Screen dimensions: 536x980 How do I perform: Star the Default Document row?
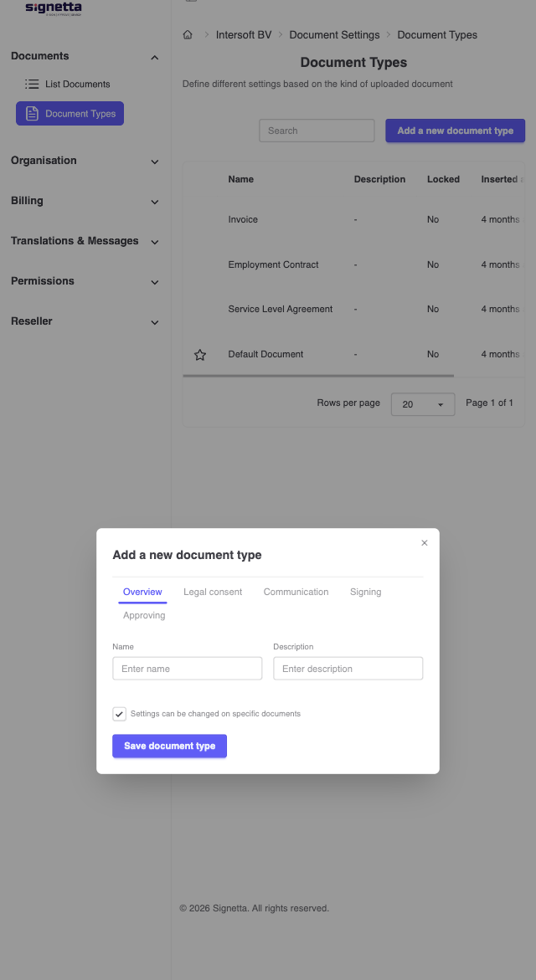199,354
